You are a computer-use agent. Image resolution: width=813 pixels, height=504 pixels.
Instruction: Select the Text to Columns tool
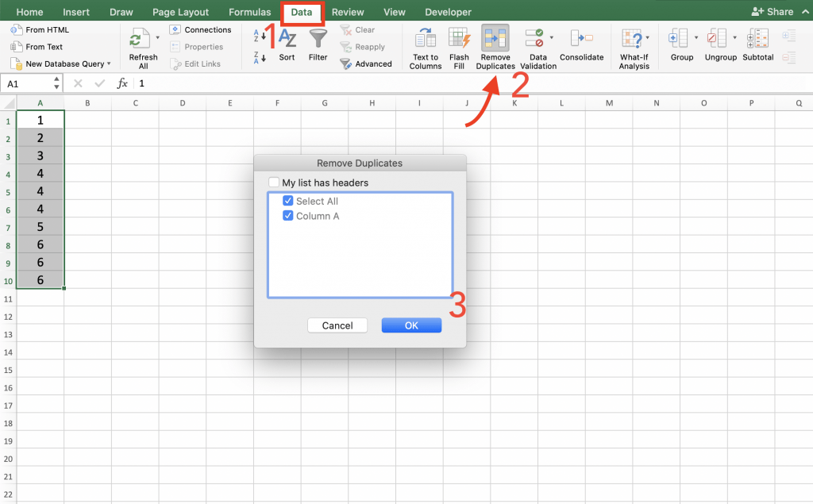(425, 46)
